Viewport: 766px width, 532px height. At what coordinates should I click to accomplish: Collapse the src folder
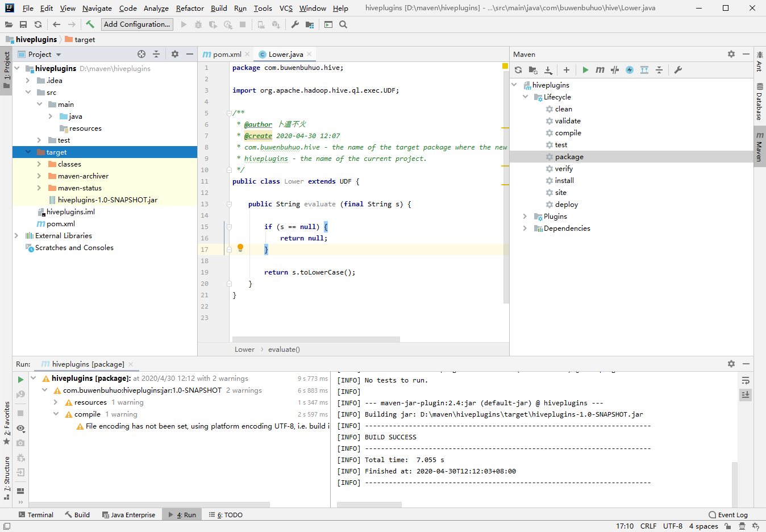tap(28, 92)
